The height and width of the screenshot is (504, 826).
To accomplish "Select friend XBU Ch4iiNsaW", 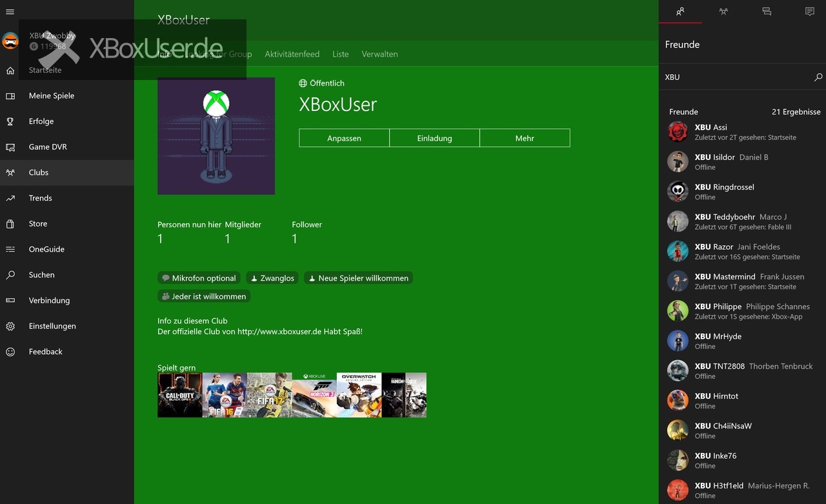I will click(x=742, y=430).
